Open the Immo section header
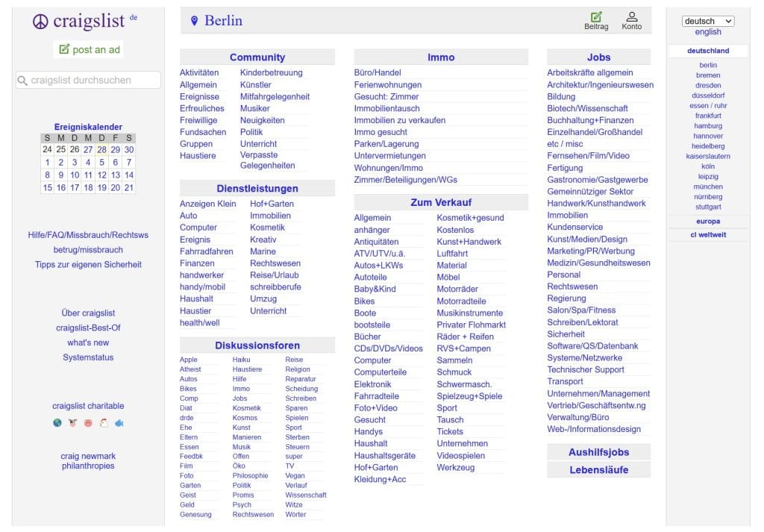The image size is (764, 532). [x=441, y=57]
